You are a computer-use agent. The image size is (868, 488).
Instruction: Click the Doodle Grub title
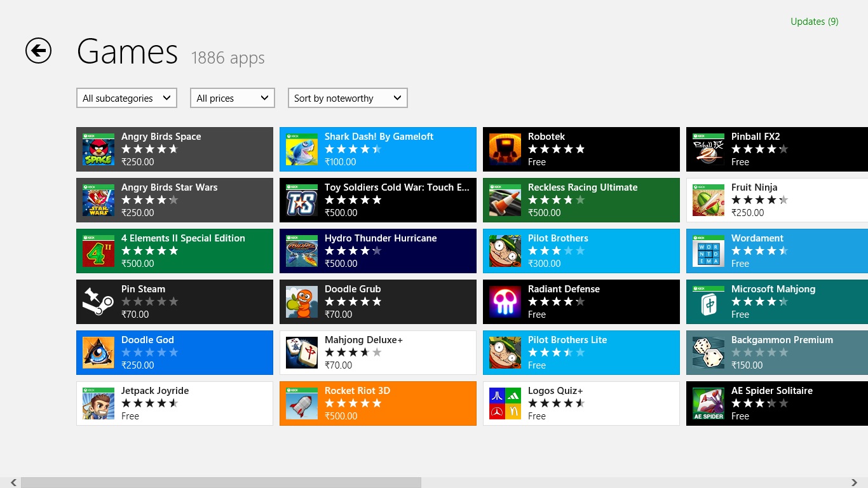pos(353,289)
